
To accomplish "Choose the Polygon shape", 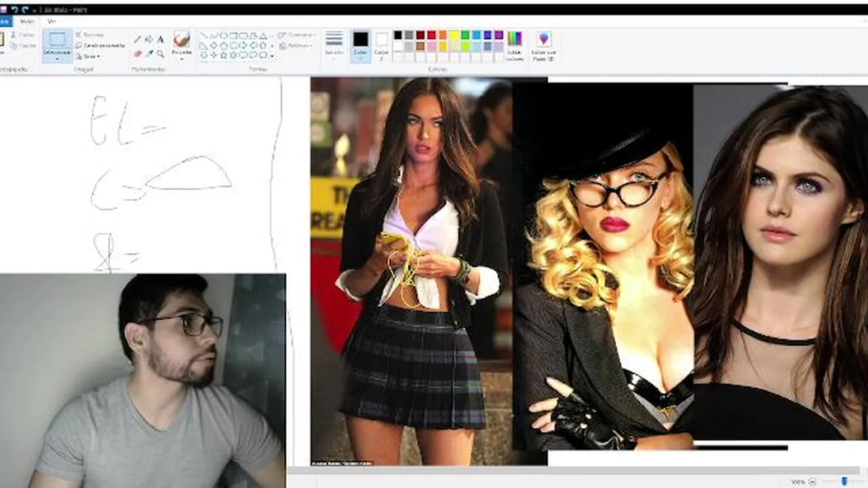I will coord(254,35).
